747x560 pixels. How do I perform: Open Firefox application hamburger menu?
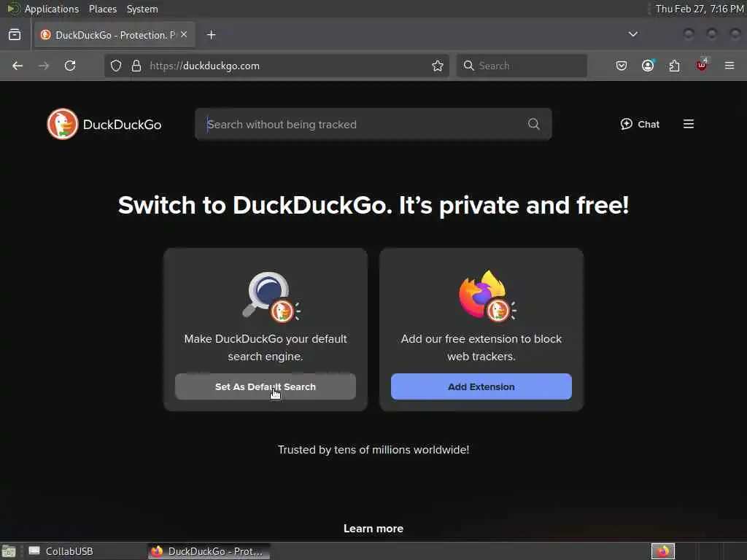click(729, 66)
